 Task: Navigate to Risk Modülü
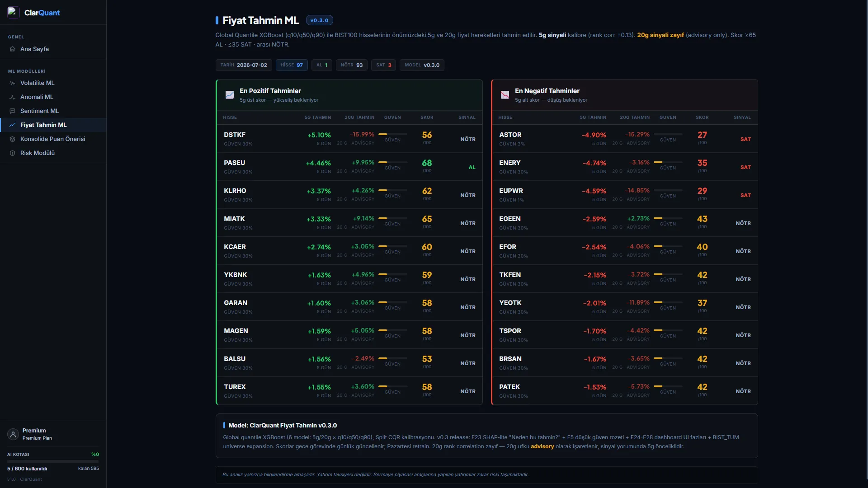[x=53, y=153]
